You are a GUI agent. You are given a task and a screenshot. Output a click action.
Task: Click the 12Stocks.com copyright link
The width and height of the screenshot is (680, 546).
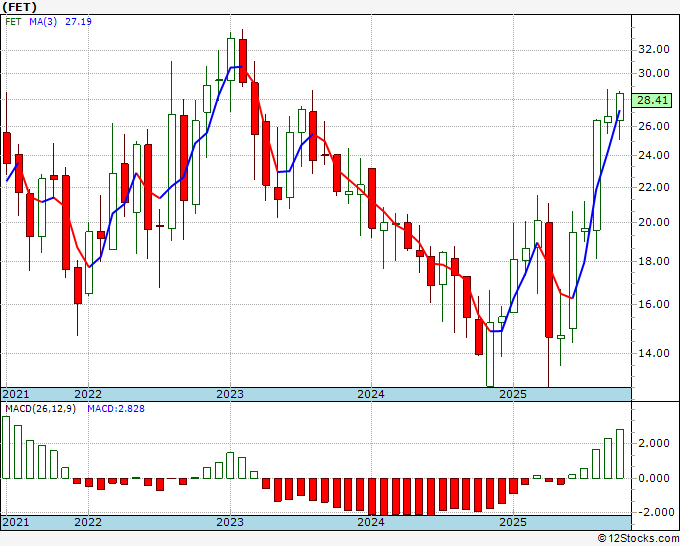pyautogui.click(x=638, y=539)
